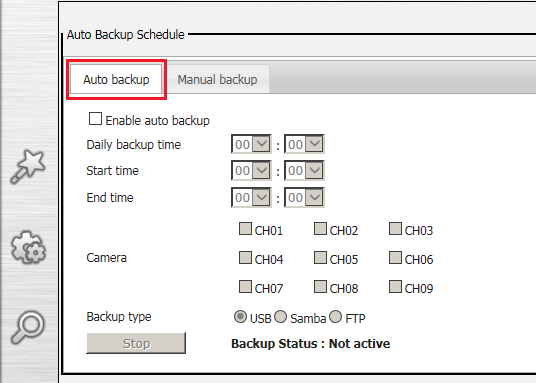Select the Auto backup tab
The image size is (536, 383).
[x=116, y=79]
